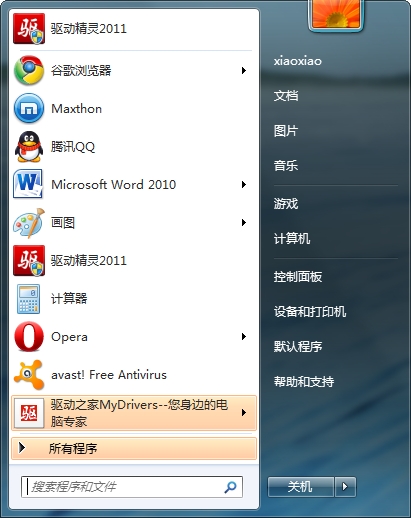Viewport: 411px width, 518px height.
Task: Open 控制面板 control panel
Action: coord(298,277)
